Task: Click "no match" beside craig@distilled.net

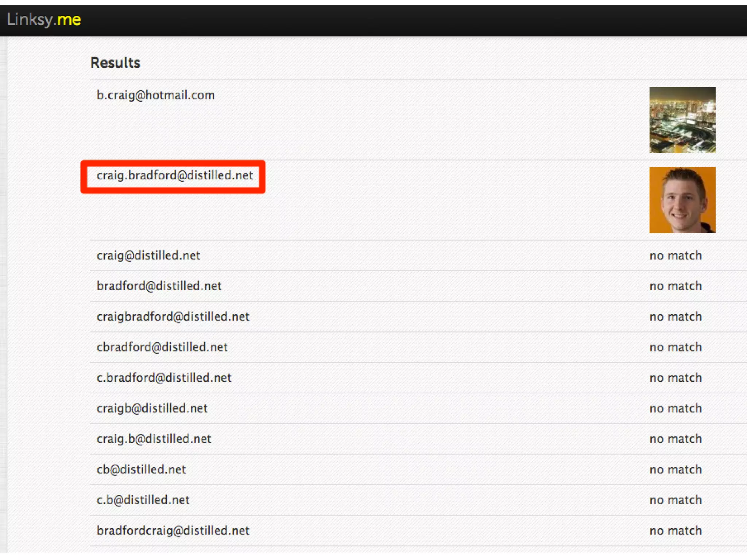Action: tap(676, 256)
